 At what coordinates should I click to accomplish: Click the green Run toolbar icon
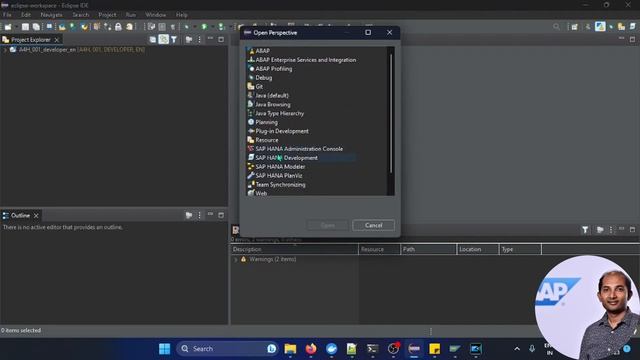[204, 27]
